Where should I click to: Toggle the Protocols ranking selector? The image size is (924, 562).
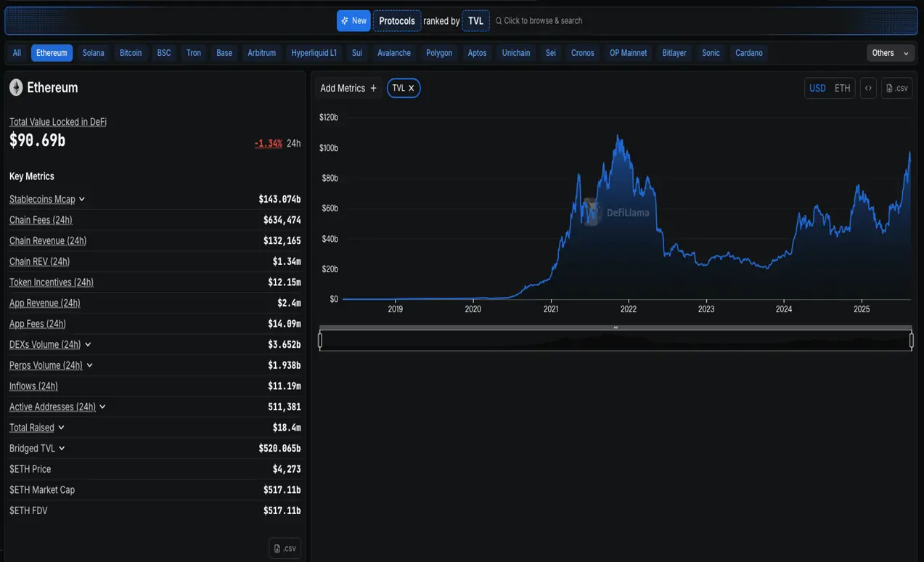click(397, 21)
